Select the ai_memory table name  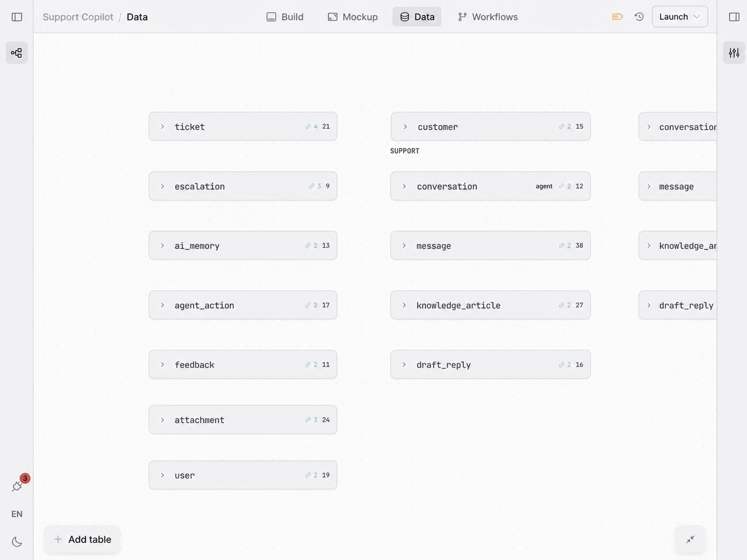tap(197, 245)
